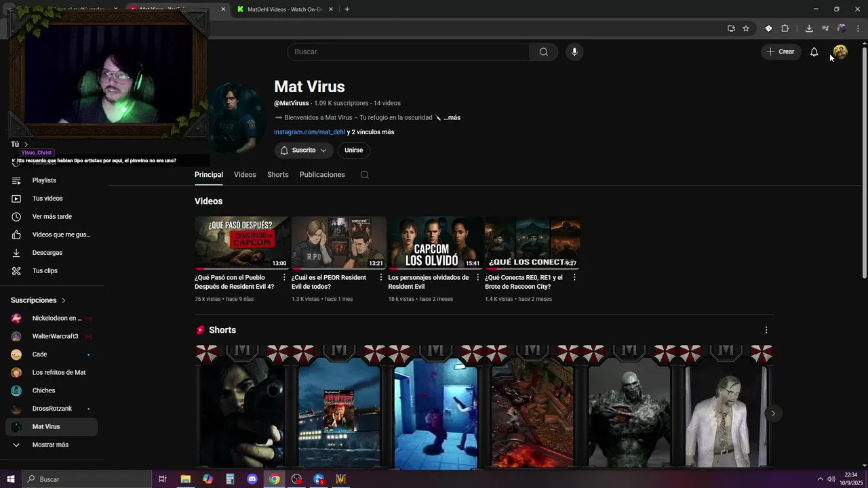The image size is (868, 488).
Task: Switch to the Shorts channel tab
Action: pyautogui.click(x=278, y=175)
